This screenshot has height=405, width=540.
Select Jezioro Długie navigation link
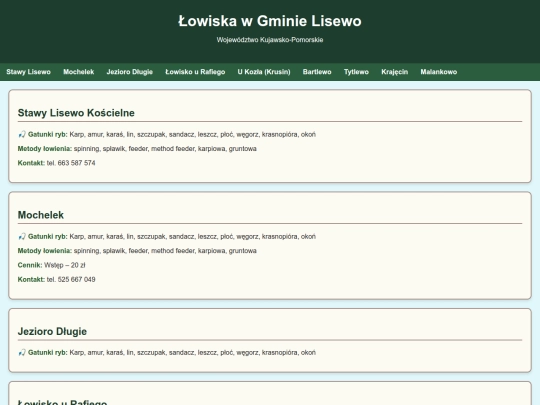(129, 72)
